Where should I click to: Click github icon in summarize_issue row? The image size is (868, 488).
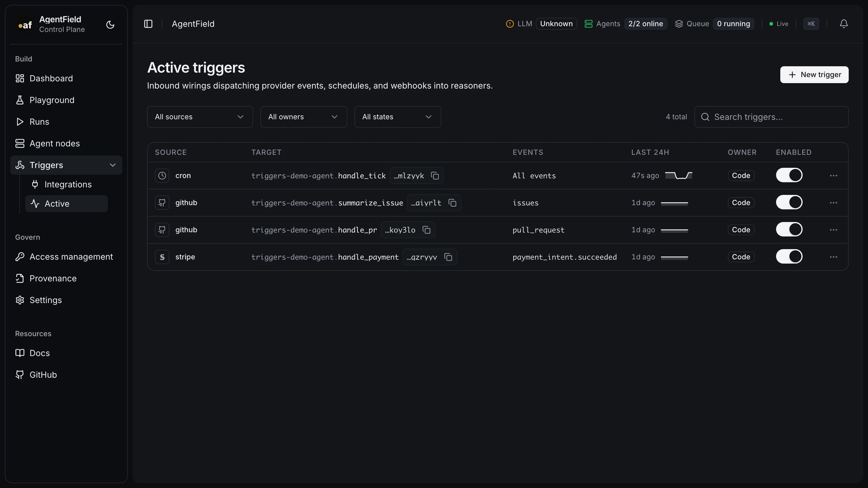[162, 202]
